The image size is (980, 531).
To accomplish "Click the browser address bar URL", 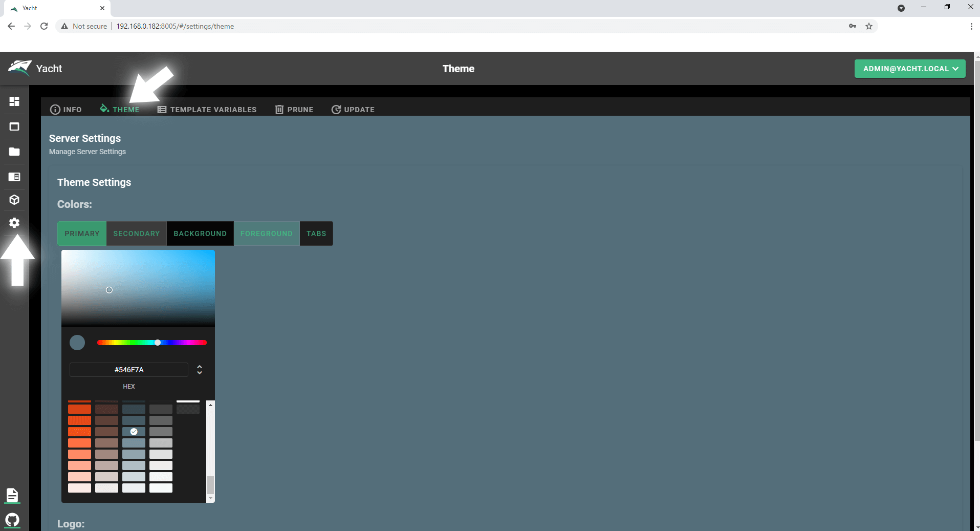I will [175, 26].
